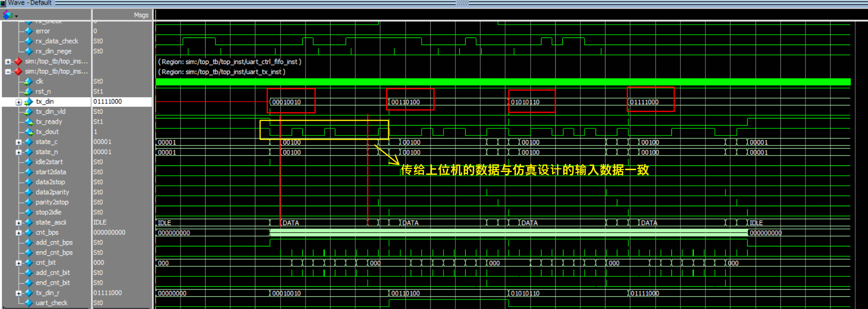Click the rx_din_nege signal icon
Screen dimensions: 868x309
[x=28, y=51]
